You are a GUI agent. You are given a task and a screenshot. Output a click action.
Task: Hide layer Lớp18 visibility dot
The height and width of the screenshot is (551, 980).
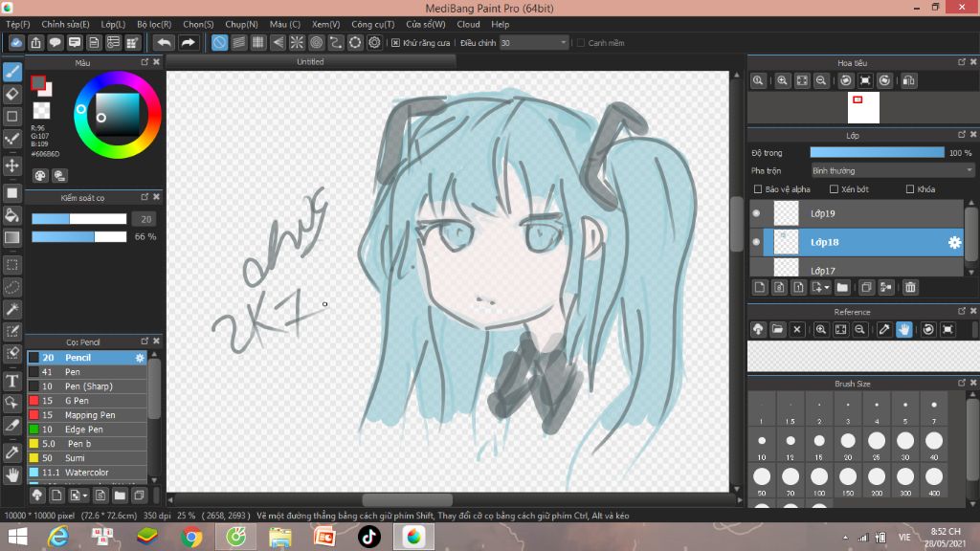pyautogui.click(x=756, y=242)
